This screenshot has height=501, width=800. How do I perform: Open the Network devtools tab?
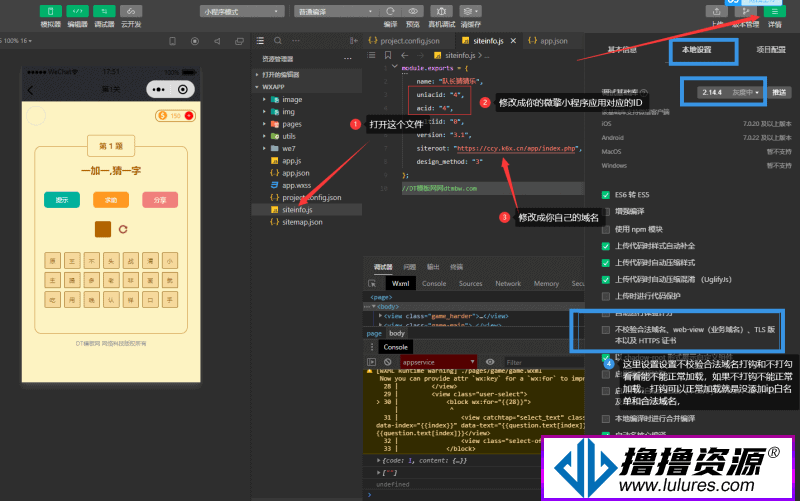[508, 284]
